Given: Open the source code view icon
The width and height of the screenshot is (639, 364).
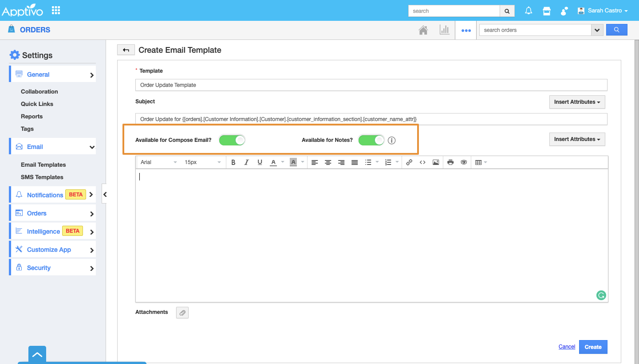Looking at the screenshot, I should pos(422,162).
